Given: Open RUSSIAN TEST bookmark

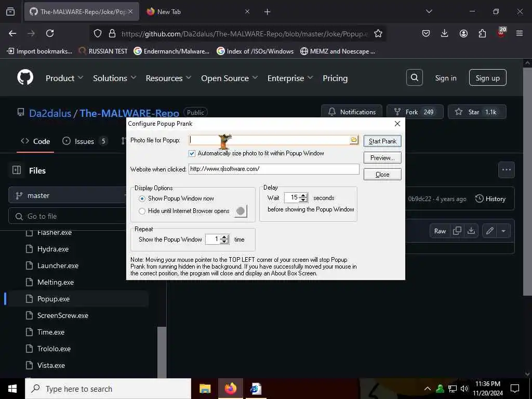Looking at the screenshot, I should click(103, 51).
